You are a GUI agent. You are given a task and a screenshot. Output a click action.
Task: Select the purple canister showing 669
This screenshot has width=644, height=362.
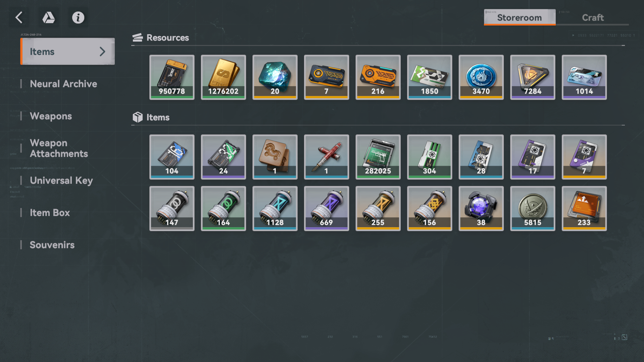point(326,208)
